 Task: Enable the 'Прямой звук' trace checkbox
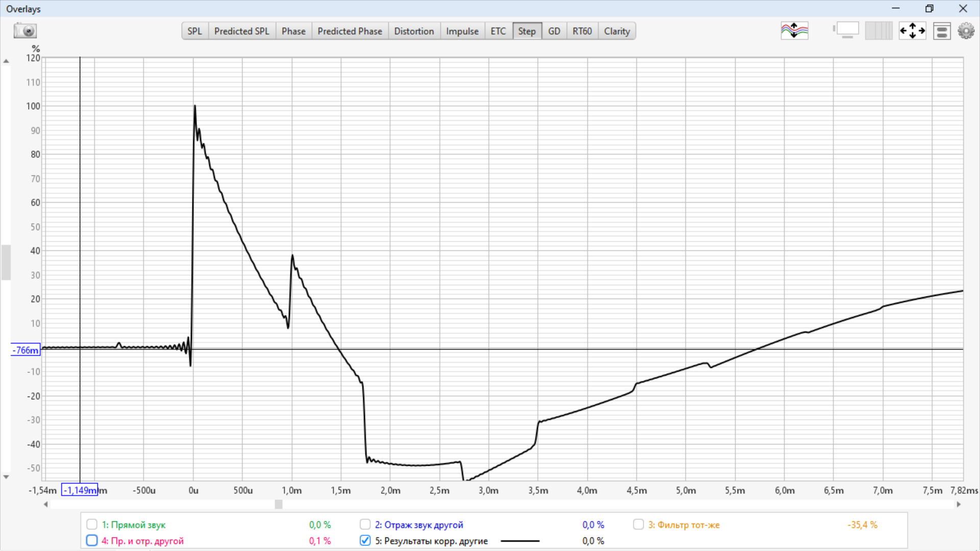pos(92,524)
